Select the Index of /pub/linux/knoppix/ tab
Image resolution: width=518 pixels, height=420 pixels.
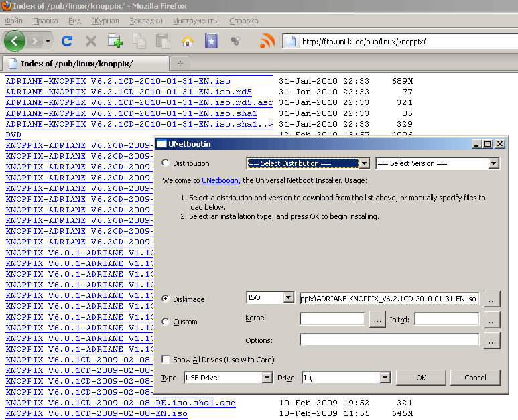click(85, 64)
